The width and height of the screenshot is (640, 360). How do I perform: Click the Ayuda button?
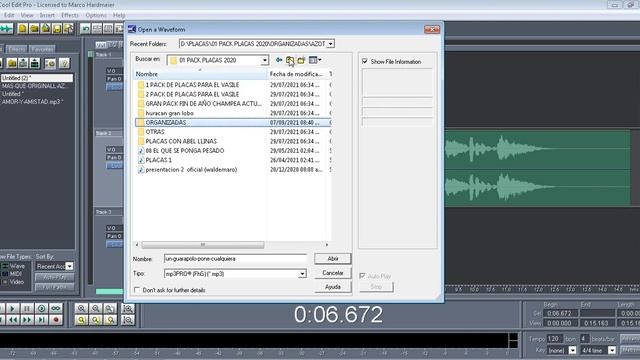tap(333, 287)
